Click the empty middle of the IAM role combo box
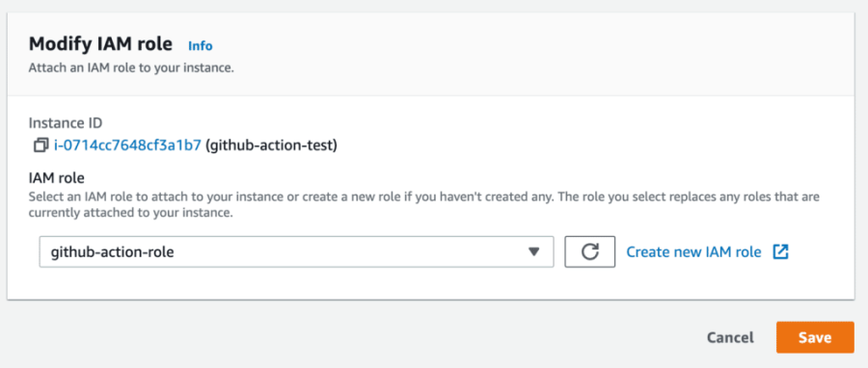 349,252
